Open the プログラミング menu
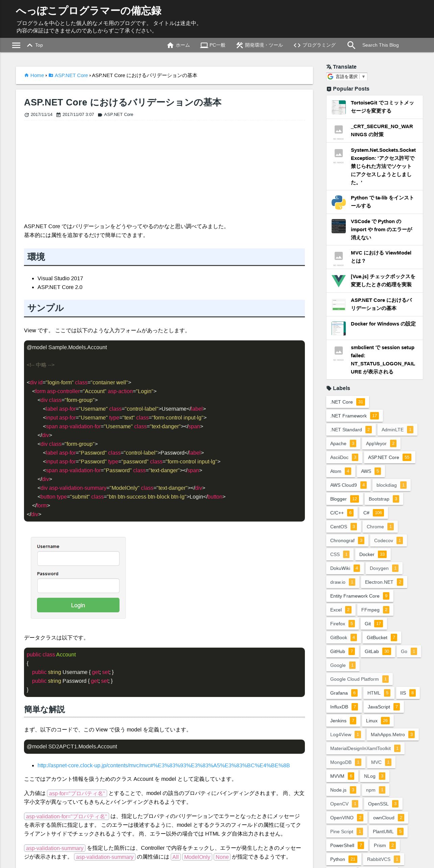The width and height of the screenshot is (434, 868). (315, 45)
